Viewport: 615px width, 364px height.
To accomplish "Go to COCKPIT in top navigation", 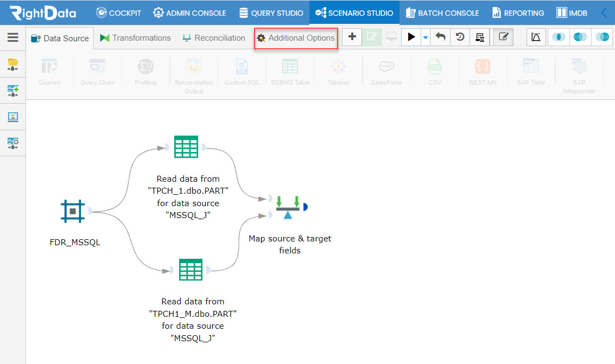I will point(118,13).
